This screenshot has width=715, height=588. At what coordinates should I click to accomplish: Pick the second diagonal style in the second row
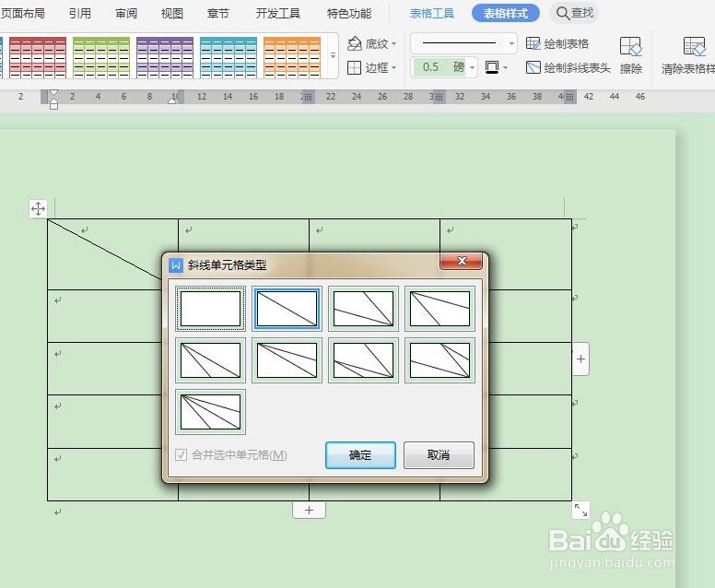[x=287, y=360]
